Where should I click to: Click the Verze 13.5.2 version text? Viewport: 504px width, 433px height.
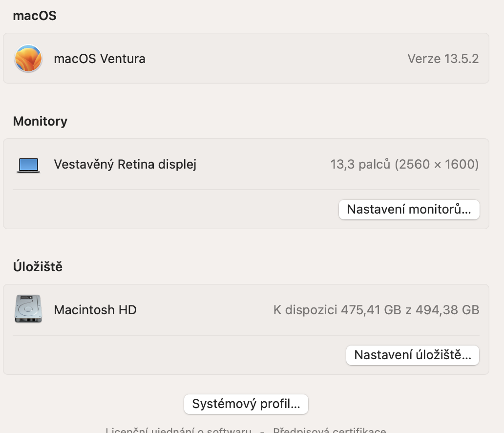click(443, 59)
